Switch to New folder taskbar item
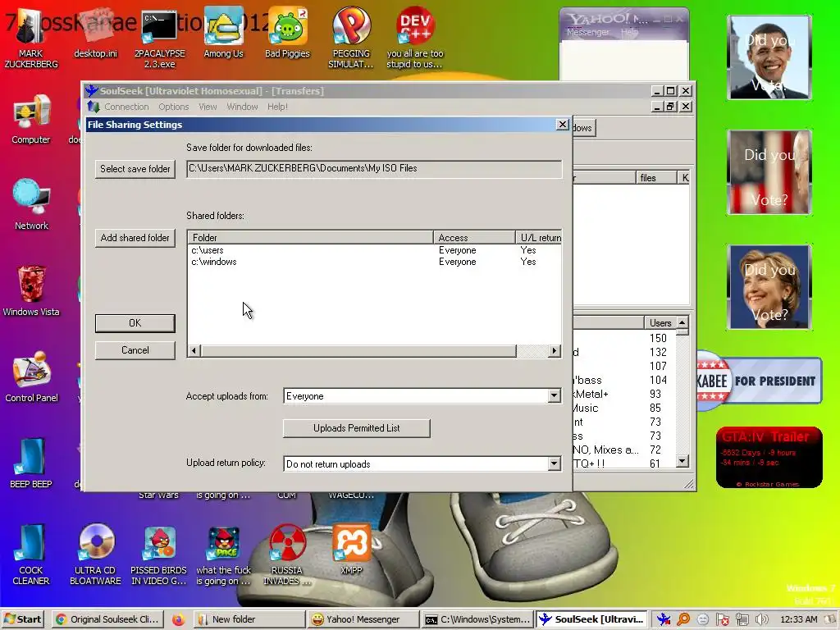Viewport: 840px width, 630px height. [249, 619]
